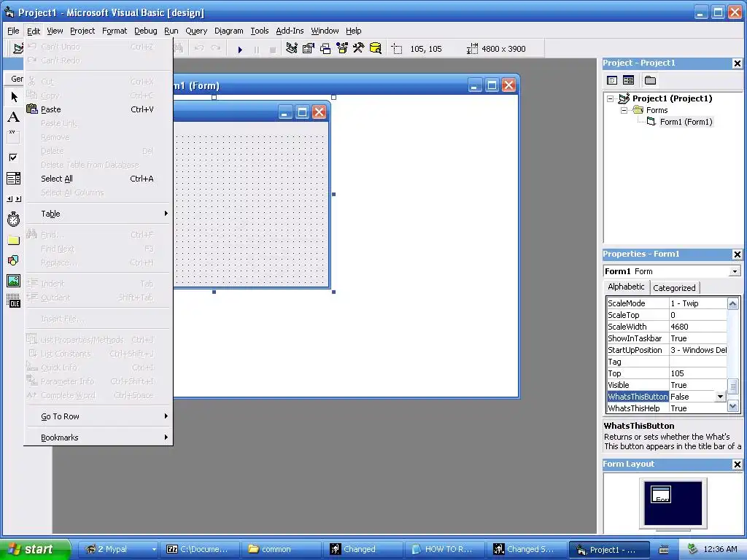This screenshot has width=747, height=560.
Task: Collapse the Project1 (Project1) tree node
Action: point(611,99)
